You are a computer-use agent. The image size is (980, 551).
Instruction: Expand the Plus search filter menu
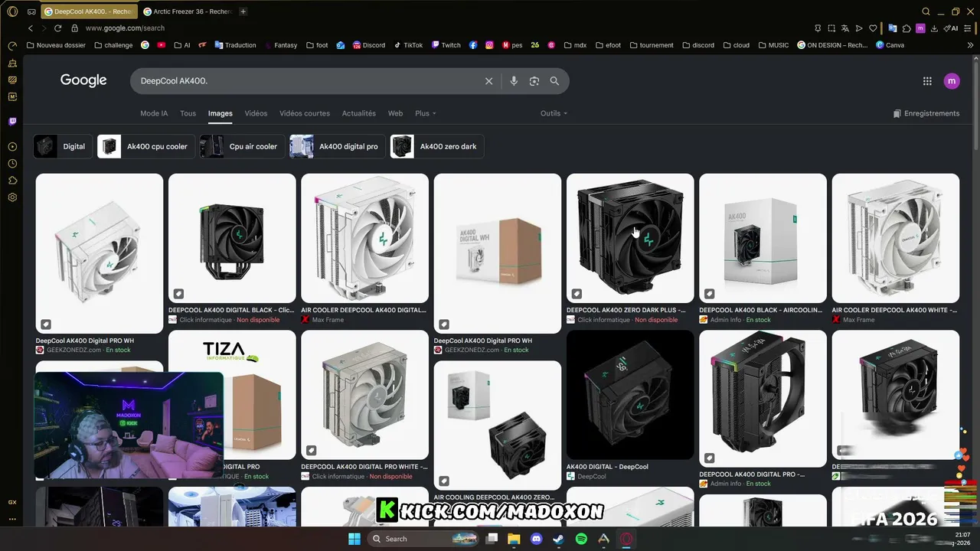click(x=425, y=113)
